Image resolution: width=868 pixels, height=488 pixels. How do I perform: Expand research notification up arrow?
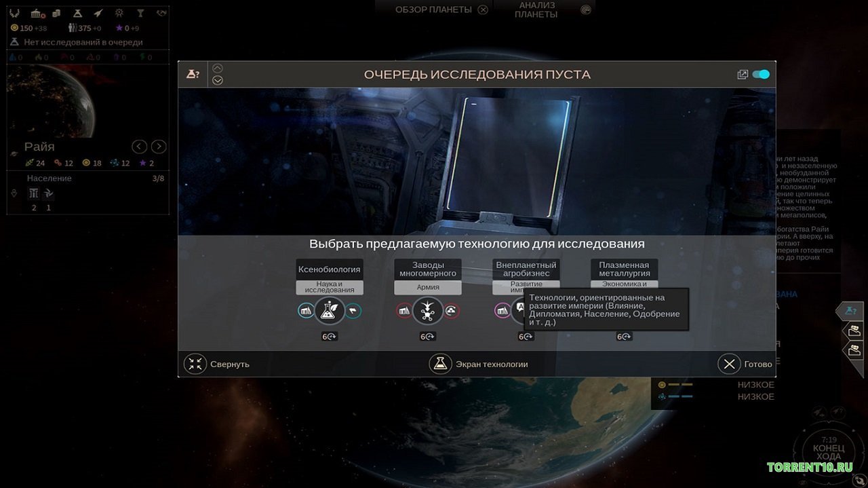coord(218,69)
